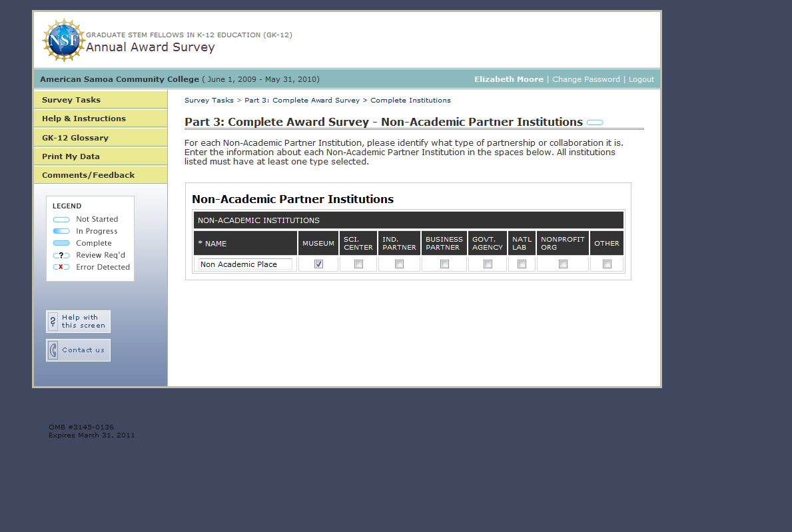
Task: Check the Other checkbox
Action: pos(607,264)
